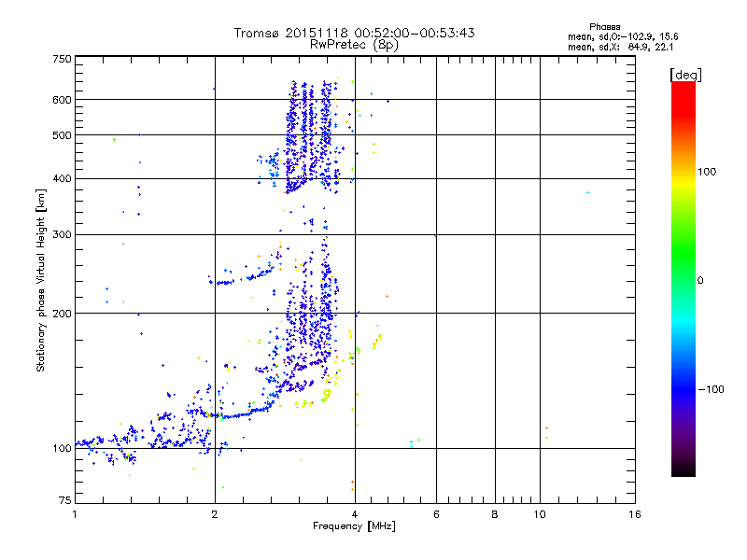This screenshot has width=747, height=560.
Task: Click the x-axis tick label '16'
Action: (x=635, y=514)
